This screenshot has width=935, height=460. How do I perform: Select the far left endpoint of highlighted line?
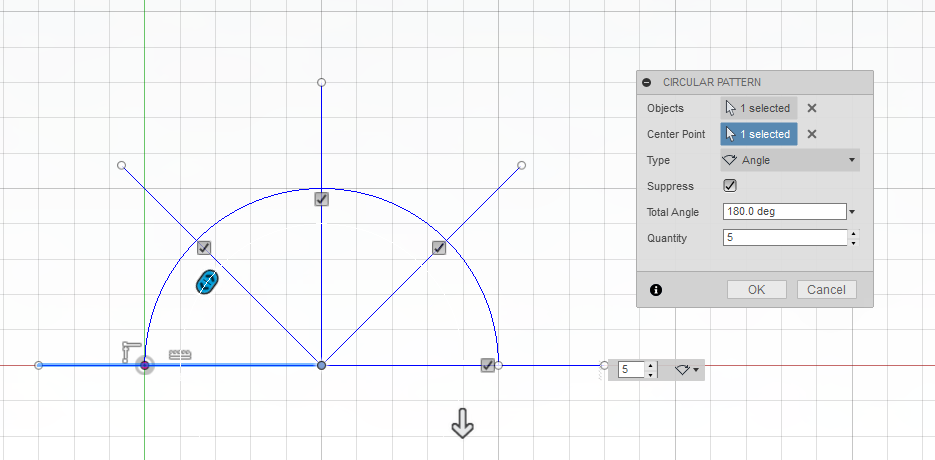pos(39,365)
